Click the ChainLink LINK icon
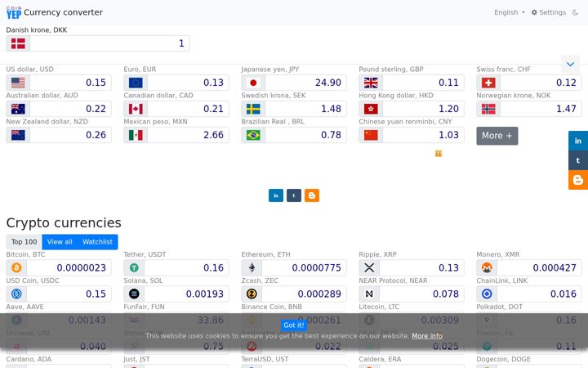 pyautogui.click(x=487, y=294)
